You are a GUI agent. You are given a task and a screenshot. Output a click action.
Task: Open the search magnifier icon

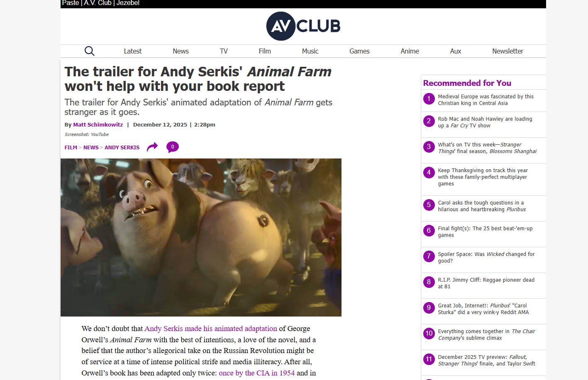[89, 51]
